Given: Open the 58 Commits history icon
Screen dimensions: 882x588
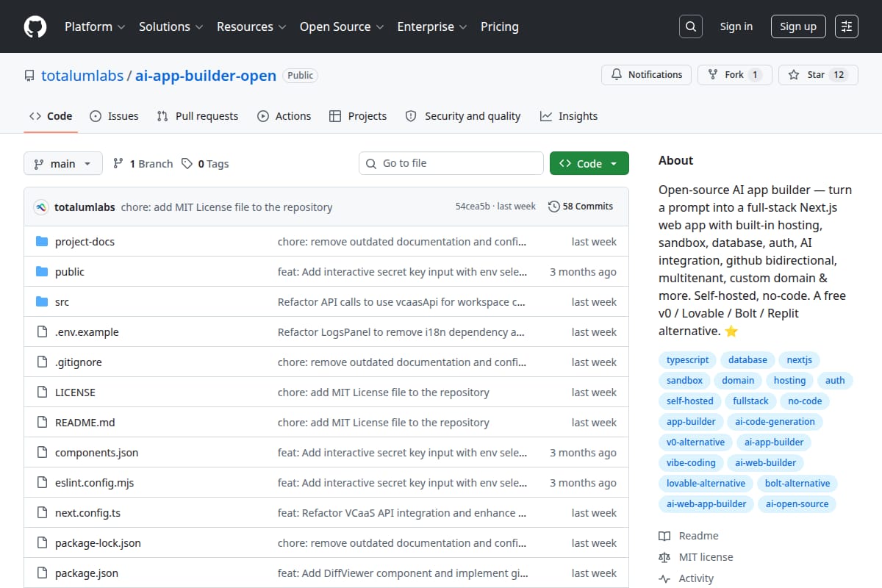Looking at the screenshot, I should [x=553, y=207].
